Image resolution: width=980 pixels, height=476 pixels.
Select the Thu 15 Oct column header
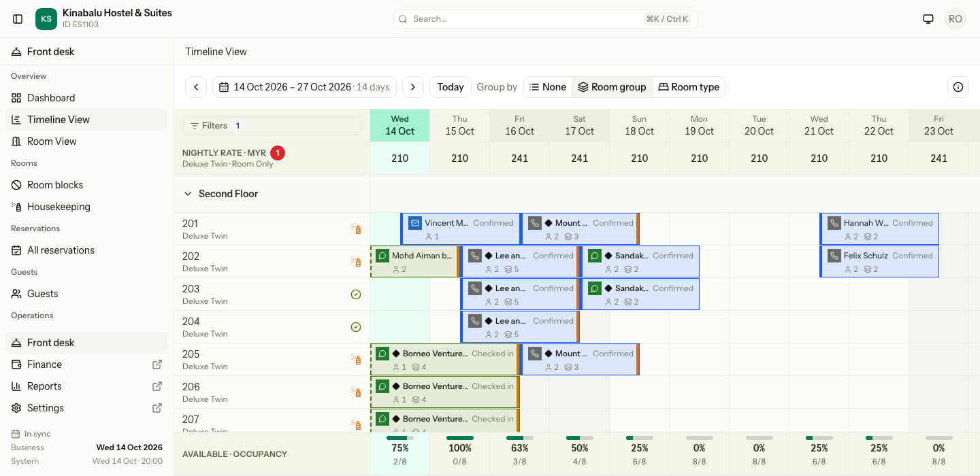point(460,126)
